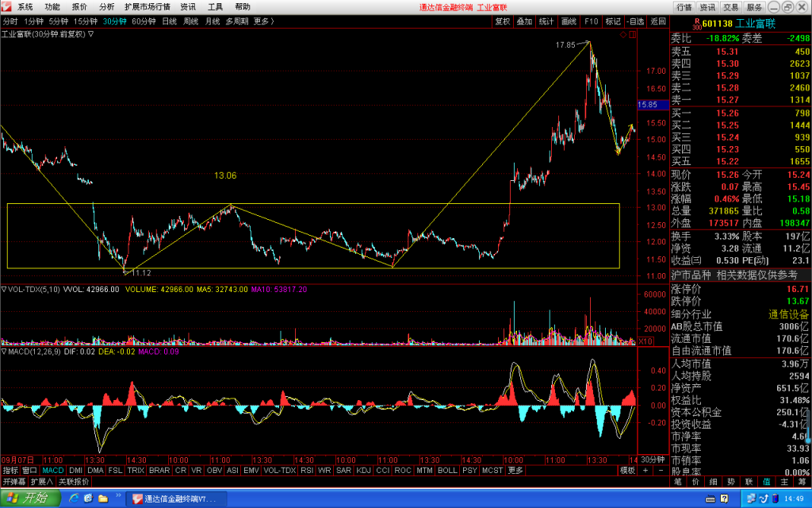This screenshot has height=508, width=812.
Task: Switch the indicator to KDJ
Action: click(x=363, y=470)
